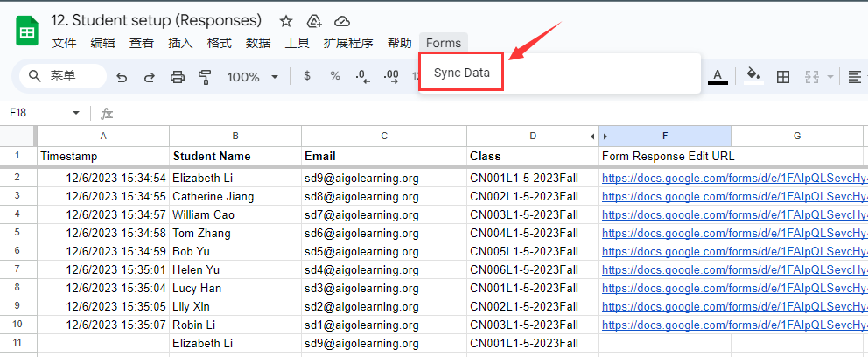Screen dimensions: 868x357
Task: Open the Forms menu
Action: tap(444, 43)
